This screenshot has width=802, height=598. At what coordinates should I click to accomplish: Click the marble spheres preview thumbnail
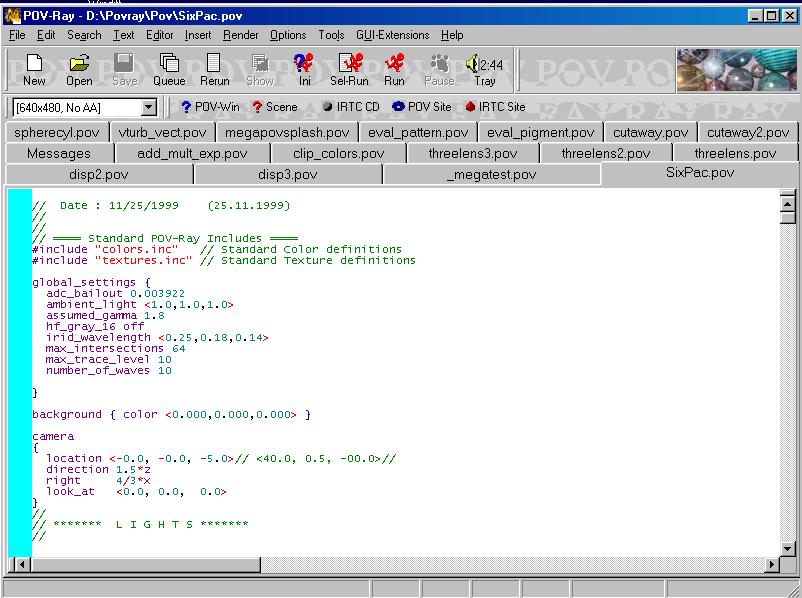(x=736, y=70)
